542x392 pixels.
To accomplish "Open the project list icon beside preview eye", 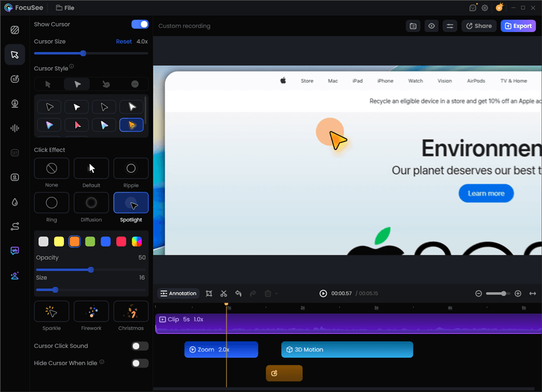I will click(413, 26).
